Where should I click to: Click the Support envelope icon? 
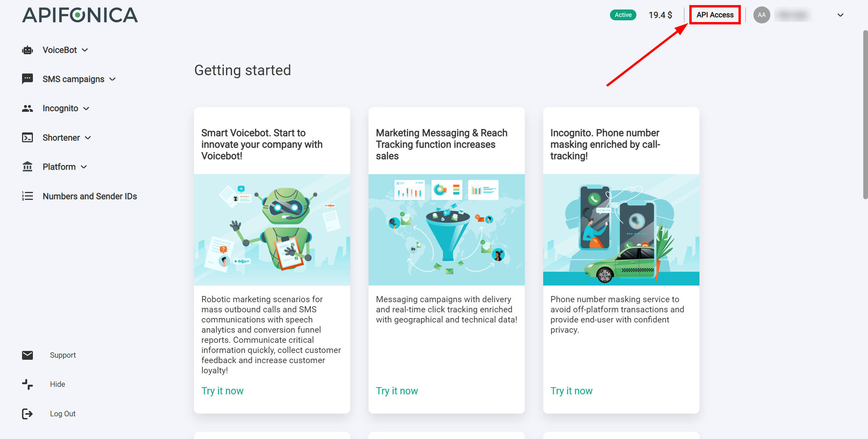pos(27,355)
